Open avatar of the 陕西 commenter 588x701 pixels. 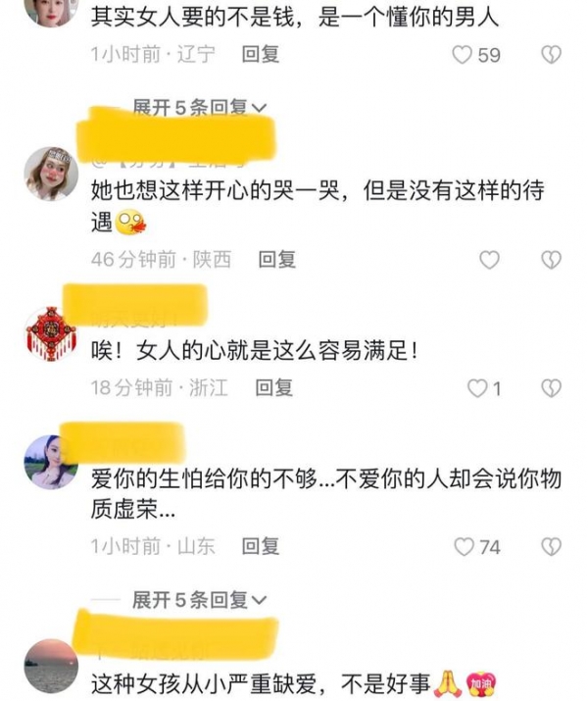coord(51,174)
